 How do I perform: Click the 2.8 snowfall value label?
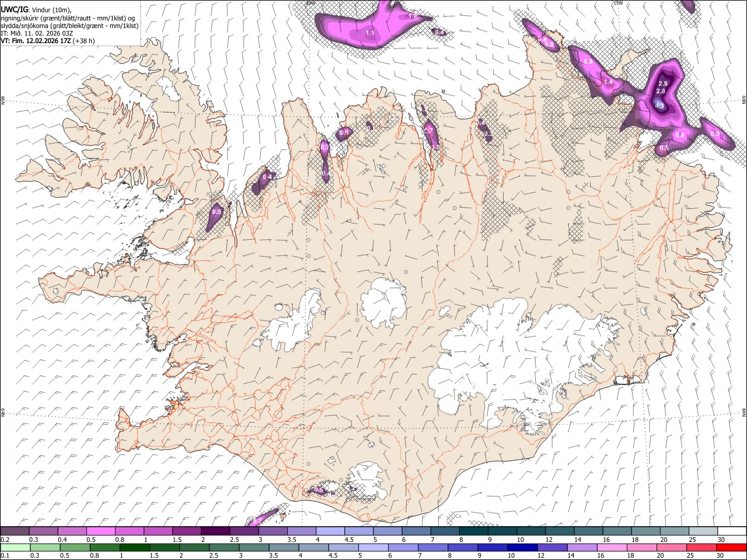[x=661, y=92]
